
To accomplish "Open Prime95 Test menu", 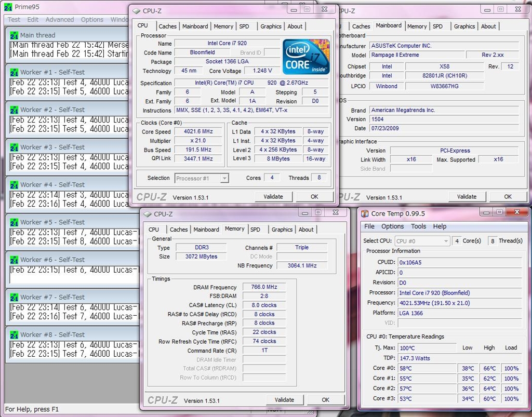I will (14, 20).
